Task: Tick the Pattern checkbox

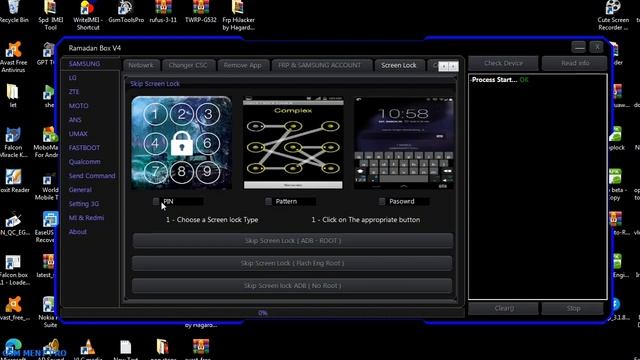Action: [x=268, y=201]
